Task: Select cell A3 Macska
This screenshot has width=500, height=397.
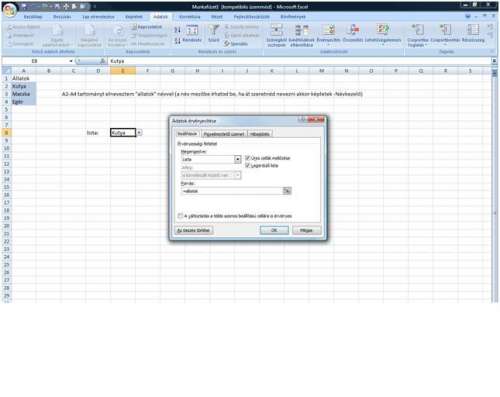Action: point(23,94)
